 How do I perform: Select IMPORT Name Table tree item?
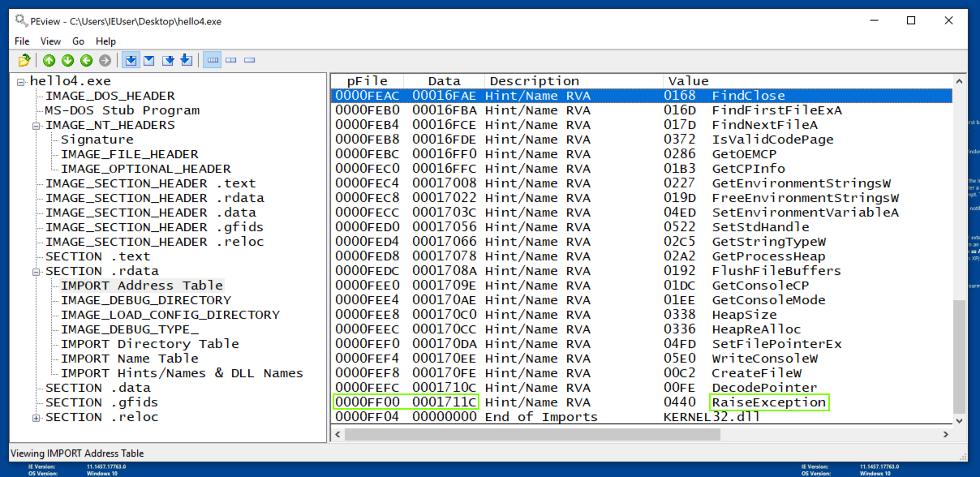(130, 359)
